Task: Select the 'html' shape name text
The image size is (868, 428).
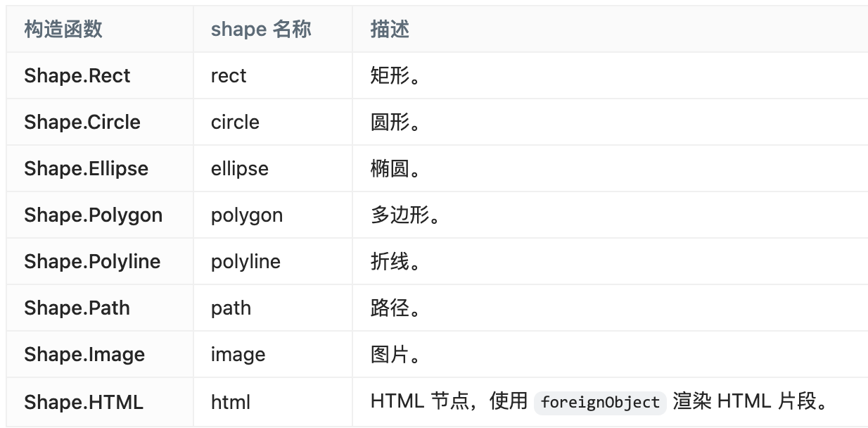Action: (x=231, y=402)
